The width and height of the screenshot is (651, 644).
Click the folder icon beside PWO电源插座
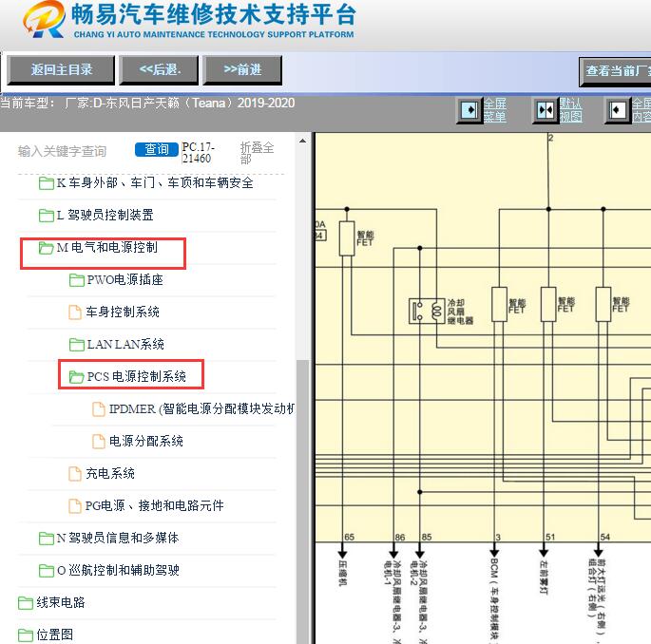click(77, 279)
